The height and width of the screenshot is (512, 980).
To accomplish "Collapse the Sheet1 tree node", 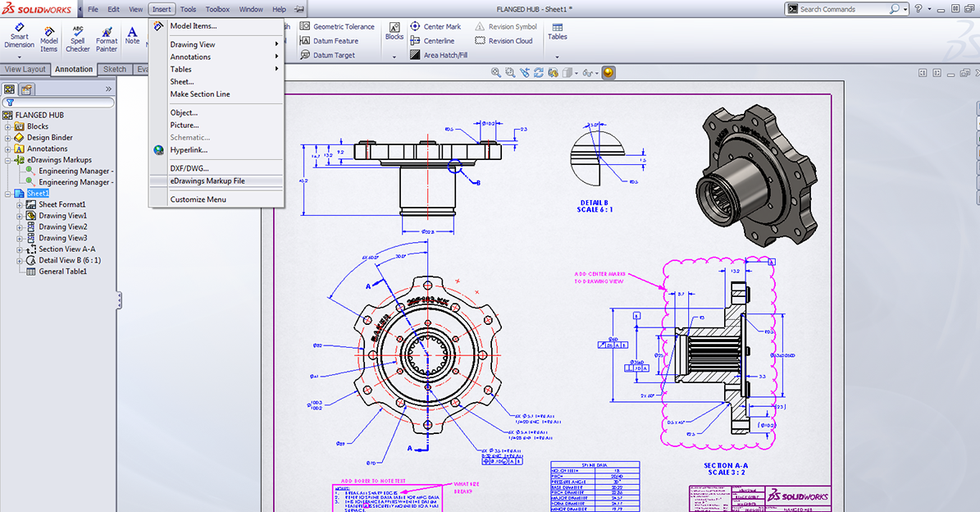I will (8, 194).
